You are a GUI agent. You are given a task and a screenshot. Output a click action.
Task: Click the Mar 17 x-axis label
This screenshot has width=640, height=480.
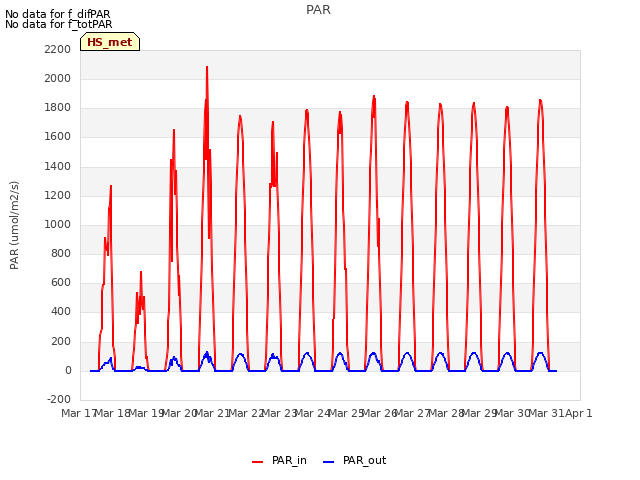79,413
